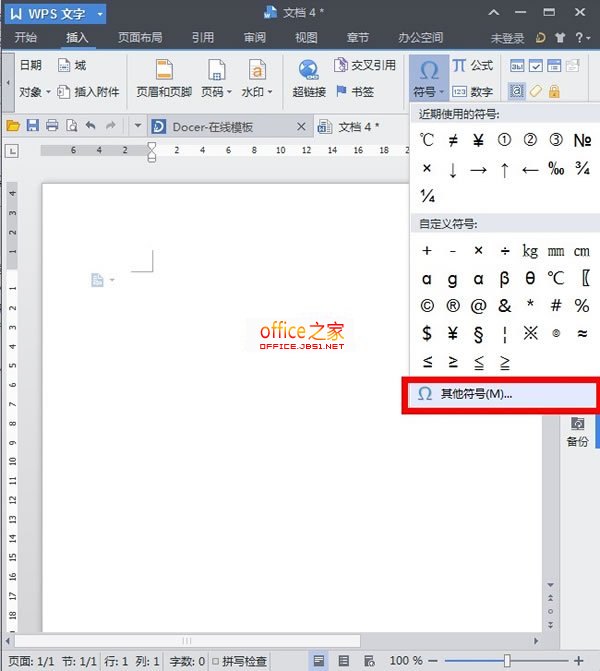Open the 对象 object dropdown
This screenshot has height=671, width=600.
[34, 92]
